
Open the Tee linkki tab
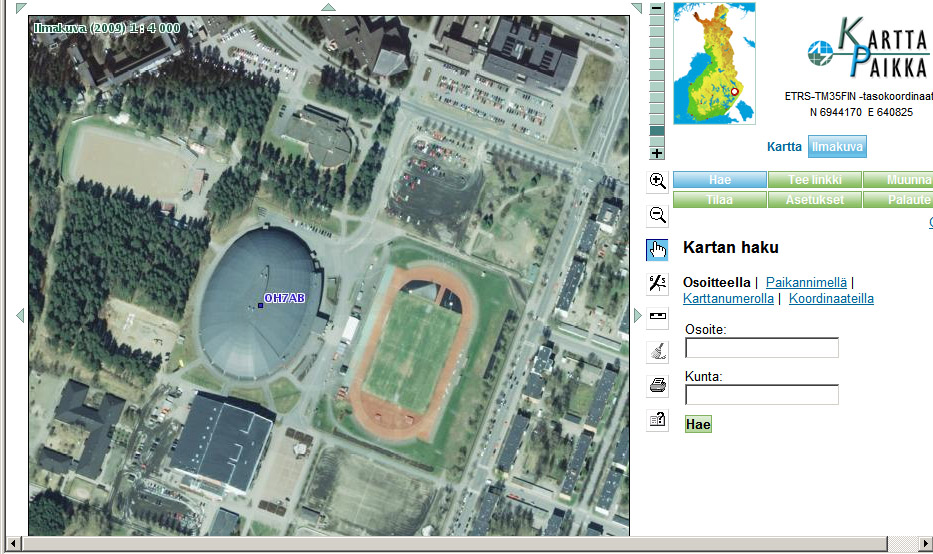coord(814,180)
